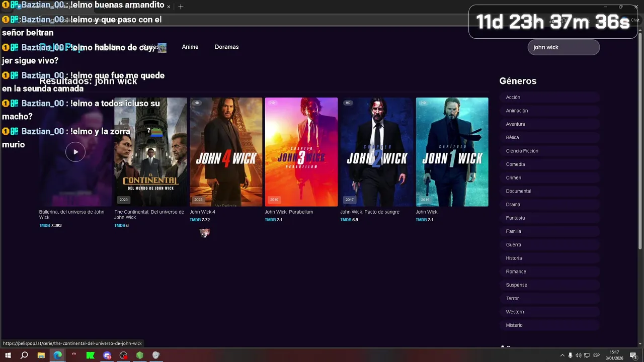
Task: Click the HD badge on John Wick 4 poster
Action: click(x=197, y=103)
